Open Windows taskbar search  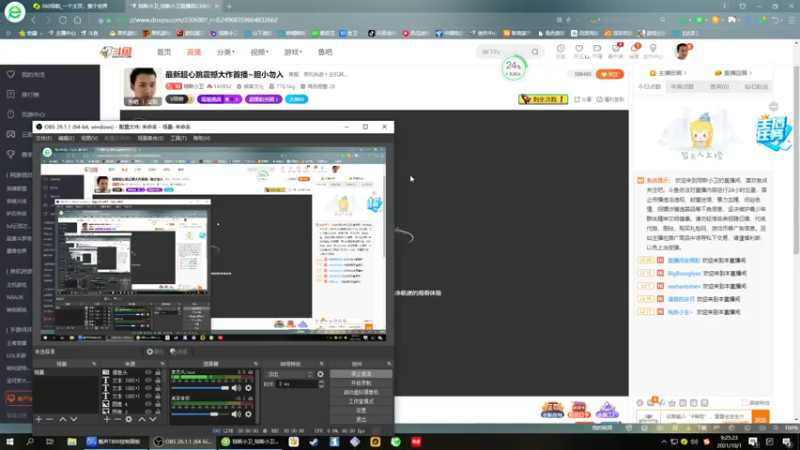[30, 442]
